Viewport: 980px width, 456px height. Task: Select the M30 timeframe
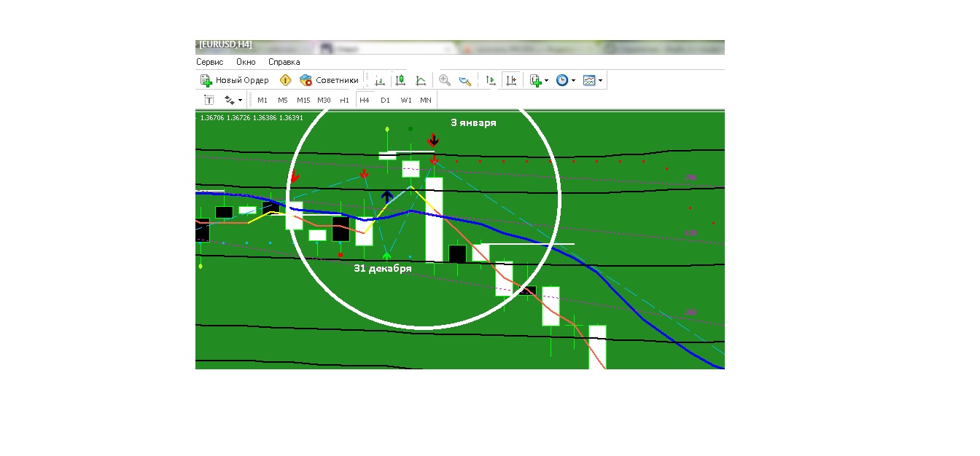coord(324,100)
